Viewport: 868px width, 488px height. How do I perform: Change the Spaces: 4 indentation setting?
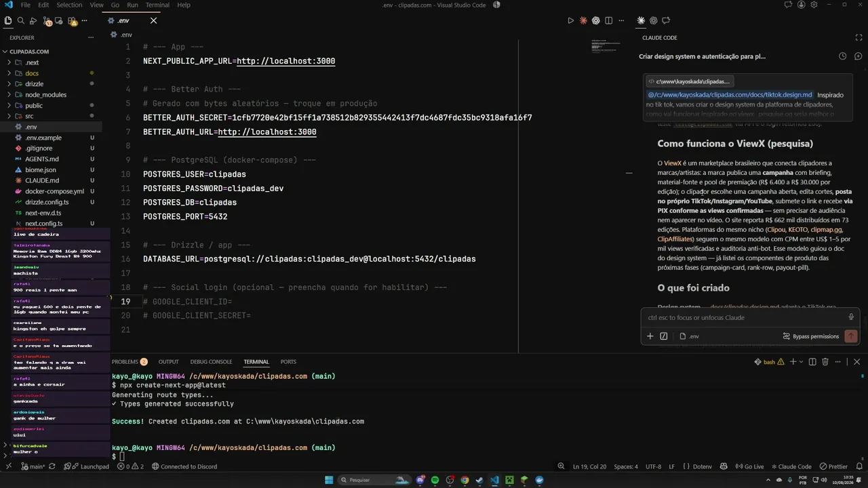pyautogui.click(x=626, y=466)
